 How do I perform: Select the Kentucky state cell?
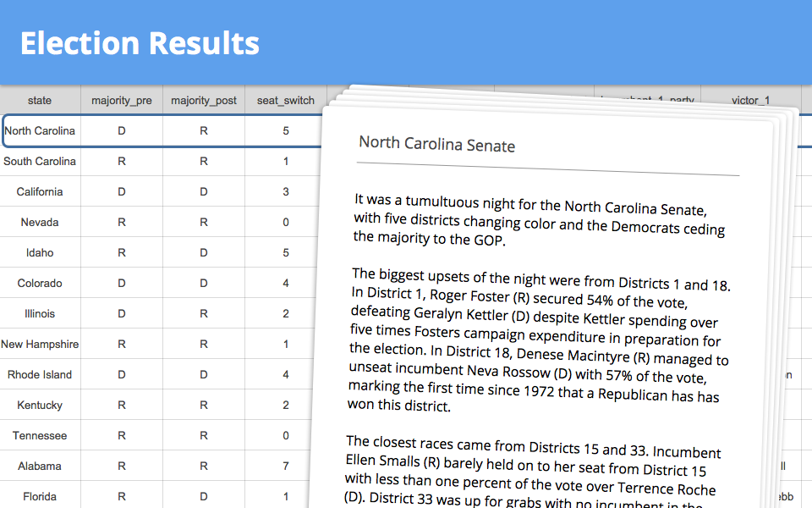coord(40,405)
